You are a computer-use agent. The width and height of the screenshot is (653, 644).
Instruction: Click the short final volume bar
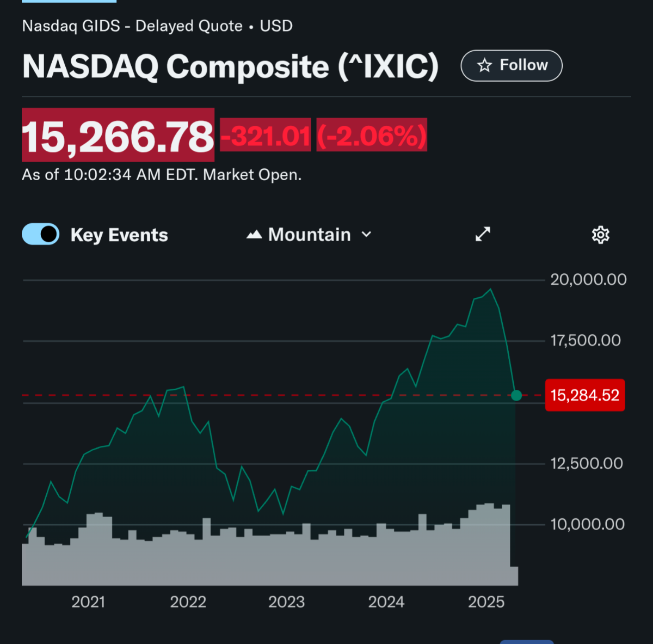point(514,576)
